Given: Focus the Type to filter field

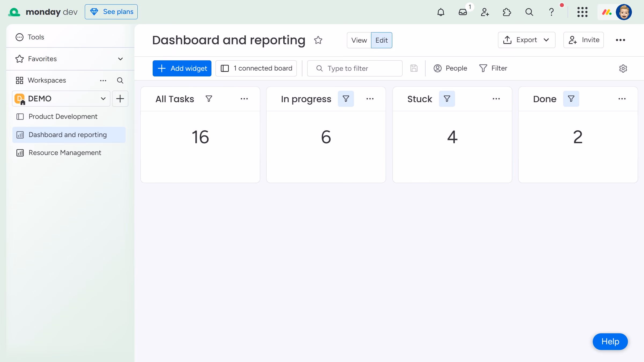Looking at the screenshot, I should (x=355, y=68).
